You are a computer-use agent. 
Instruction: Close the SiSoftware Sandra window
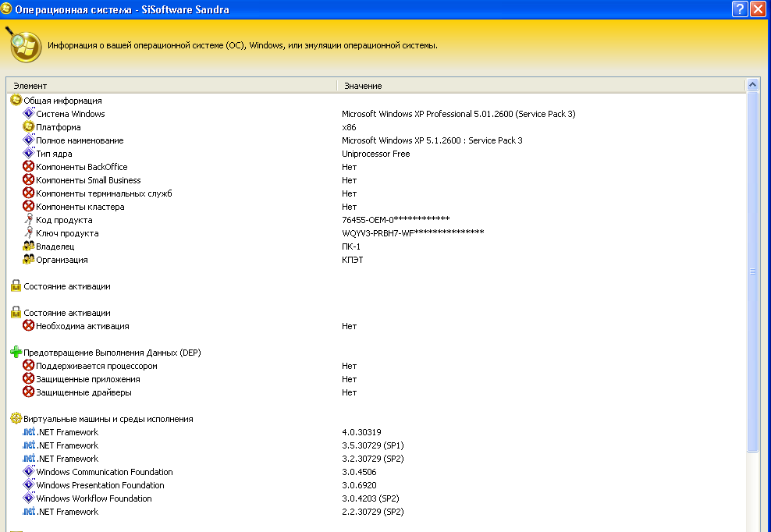(x=758, y=9)
